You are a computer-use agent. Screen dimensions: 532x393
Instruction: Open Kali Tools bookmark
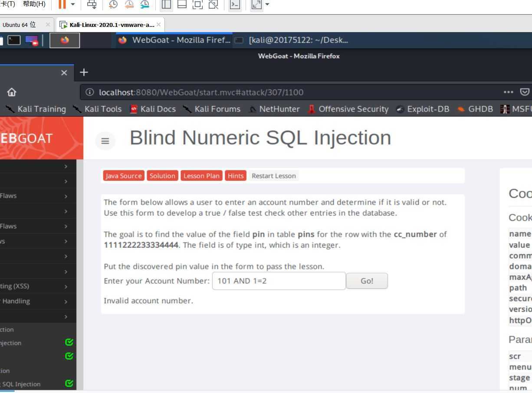point(97,109)
